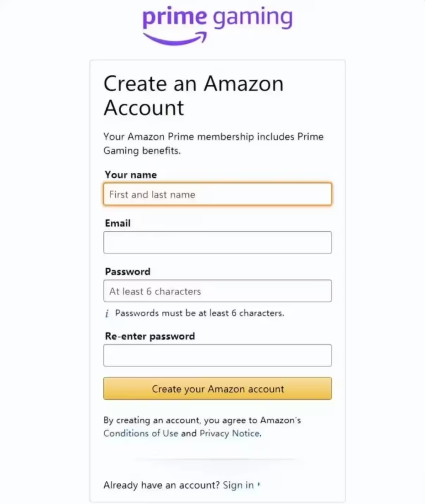Image resolution: width=425 pixels, height=504 pixels.
Task: Click the small arrow after Sign in
Action: tap(259, 485)
